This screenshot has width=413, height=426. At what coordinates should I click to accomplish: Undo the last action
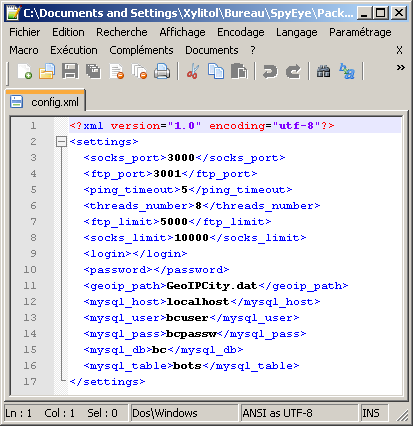pos(270,71)
